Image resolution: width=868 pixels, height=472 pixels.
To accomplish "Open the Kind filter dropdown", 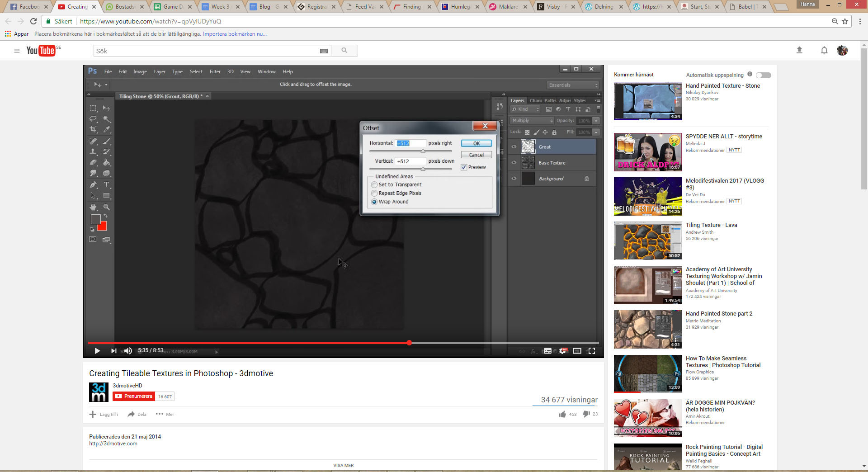I will point(525,109).
